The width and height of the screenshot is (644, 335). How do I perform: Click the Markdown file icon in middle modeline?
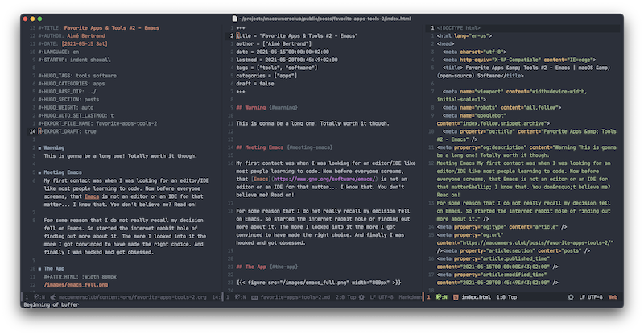[x=254, y=297]
